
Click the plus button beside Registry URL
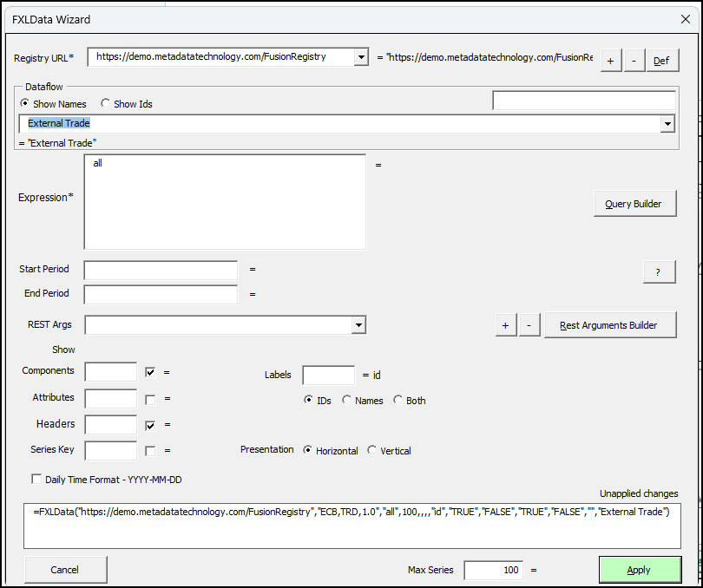pyautogui.click(x=611, y=60)
